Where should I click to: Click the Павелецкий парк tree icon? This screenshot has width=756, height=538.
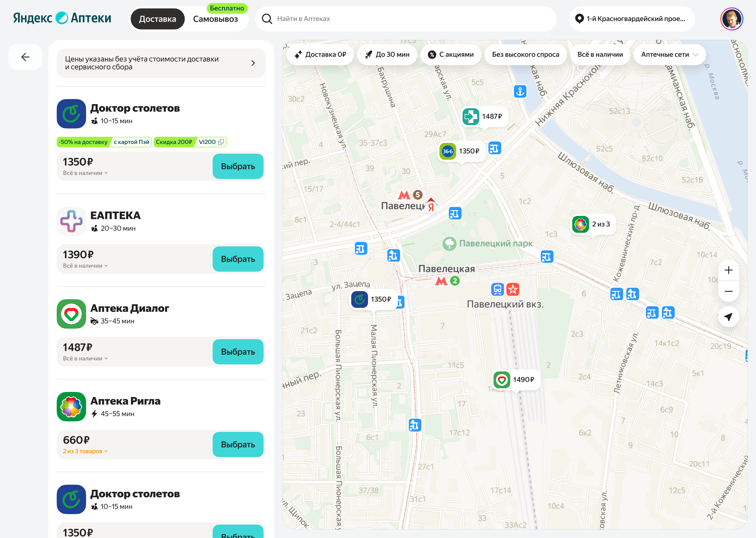(449, 244)
